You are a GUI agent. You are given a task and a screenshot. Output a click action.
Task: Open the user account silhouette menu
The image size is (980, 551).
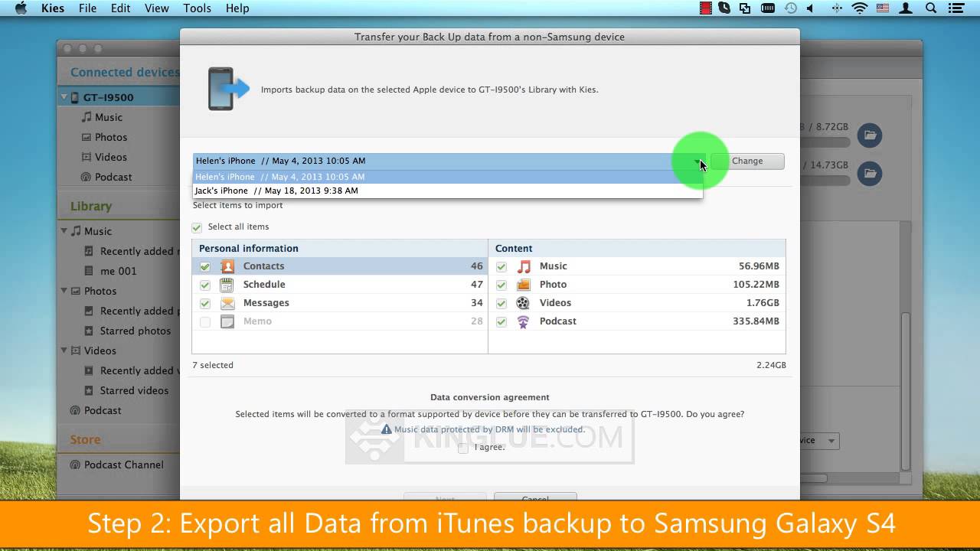(x=906, y=8)
